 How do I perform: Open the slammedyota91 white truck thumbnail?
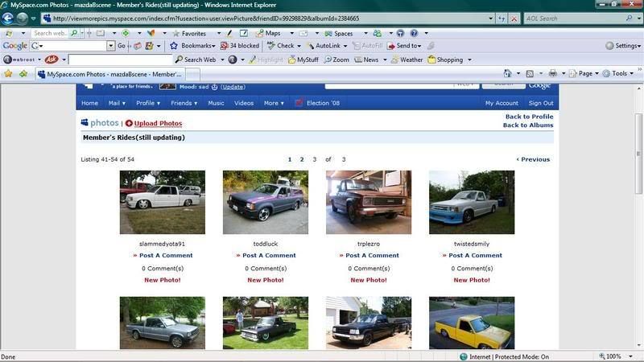pyautogui.click(x=162, y=202)
